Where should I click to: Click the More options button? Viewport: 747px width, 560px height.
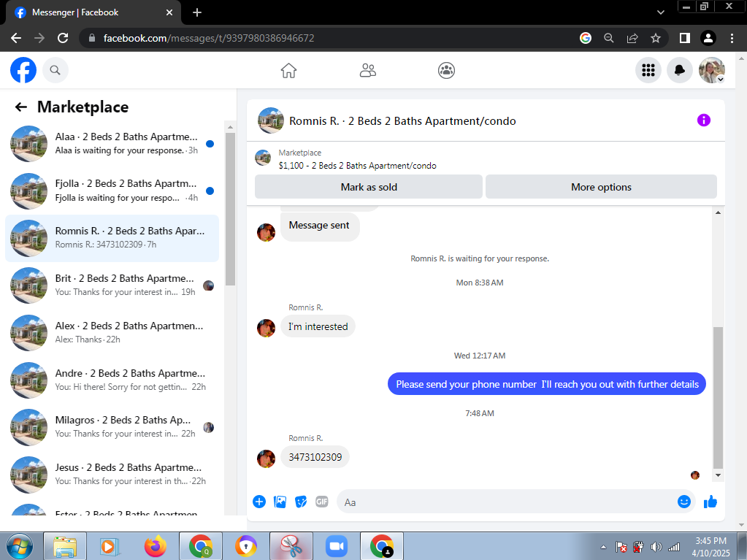pos(601,187)
